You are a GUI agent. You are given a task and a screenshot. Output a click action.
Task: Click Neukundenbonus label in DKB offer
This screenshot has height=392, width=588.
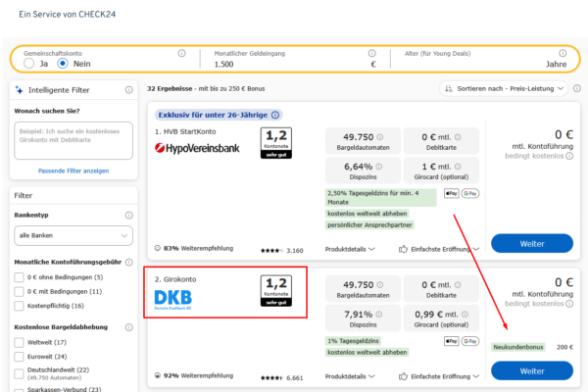[517, 347]
